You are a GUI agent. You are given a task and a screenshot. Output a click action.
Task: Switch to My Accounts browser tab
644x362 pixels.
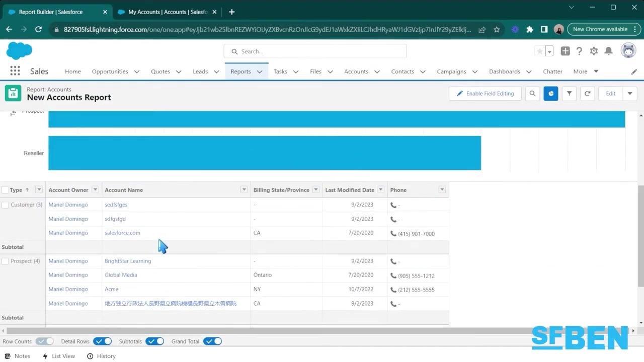[167, 12]
